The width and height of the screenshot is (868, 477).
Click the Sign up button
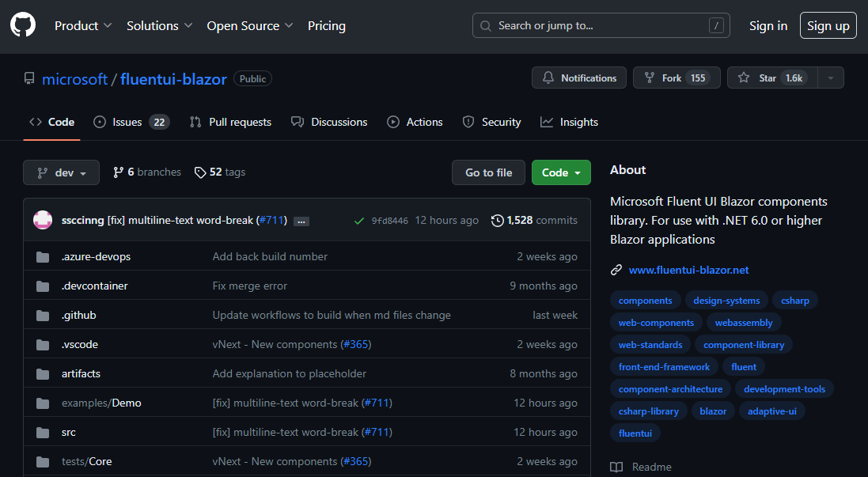pos(828,25)
